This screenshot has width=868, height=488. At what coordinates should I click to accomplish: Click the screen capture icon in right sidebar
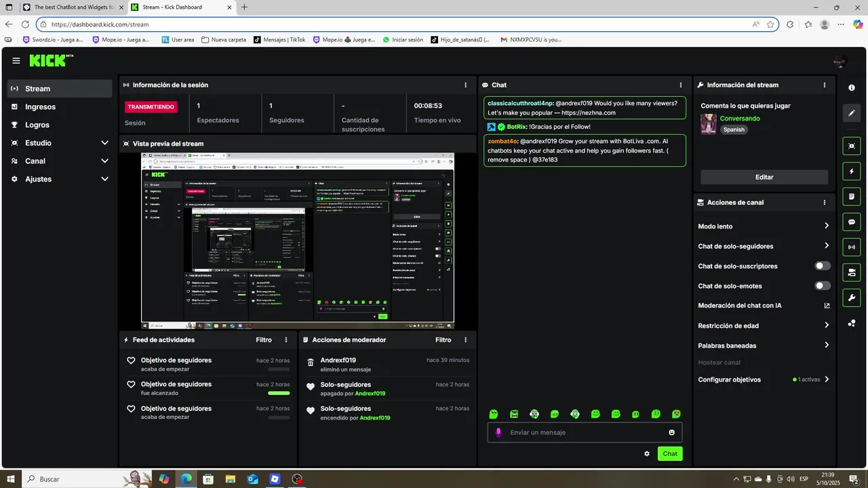coord(852,146)
